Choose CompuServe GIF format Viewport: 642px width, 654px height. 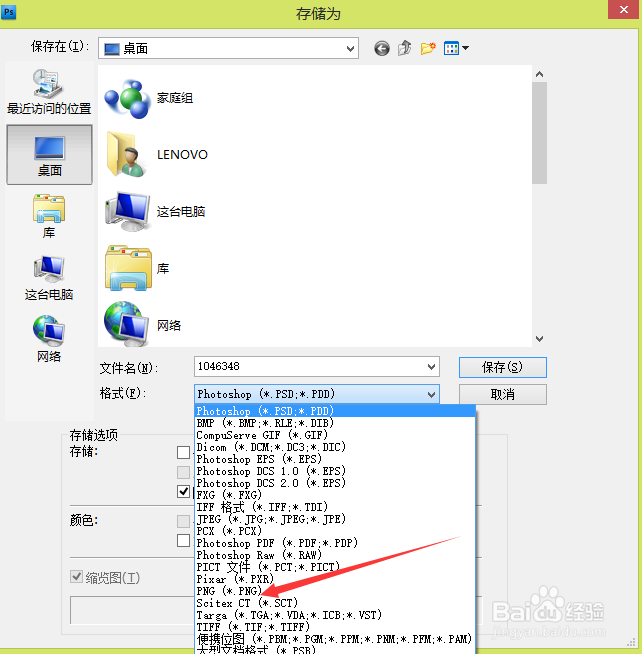click(335, 435)
